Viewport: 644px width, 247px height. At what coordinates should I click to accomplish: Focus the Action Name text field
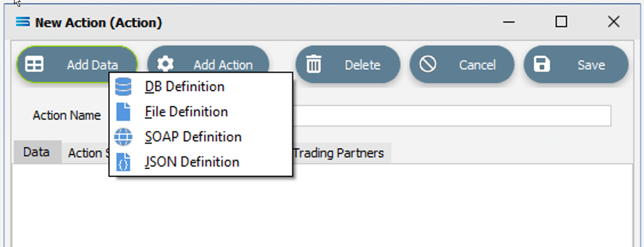coord(451,116)
